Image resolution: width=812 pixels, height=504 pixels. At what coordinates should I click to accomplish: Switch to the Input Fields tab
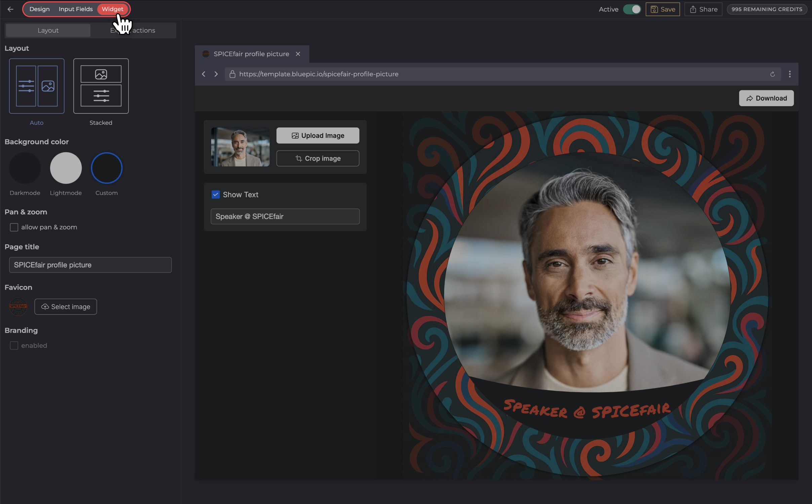coord(76,9)
